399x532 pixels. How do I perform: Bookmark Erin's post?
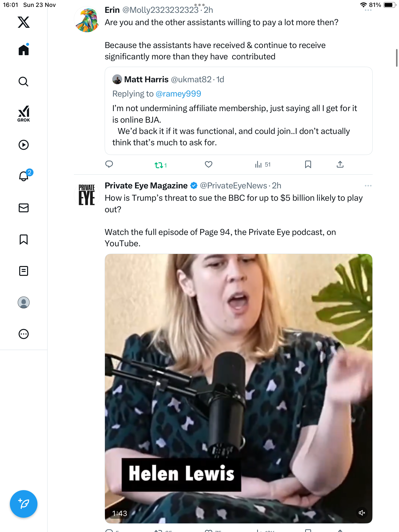tap(308, 164)
